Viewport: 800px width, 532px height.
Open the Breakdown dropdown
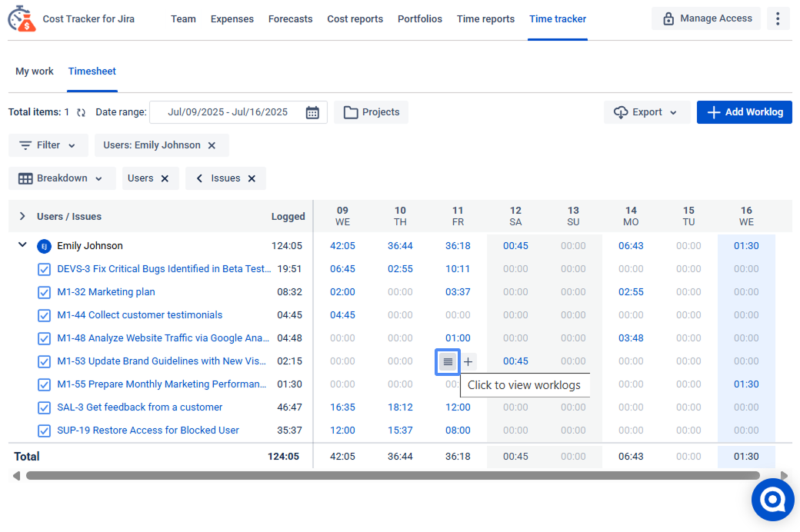[x=62, y=178]
